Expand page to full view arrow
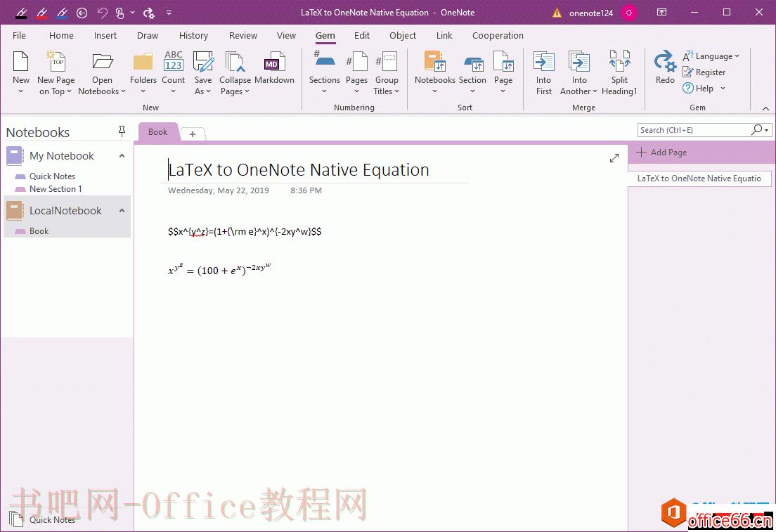776x532 pixels. 614,158
